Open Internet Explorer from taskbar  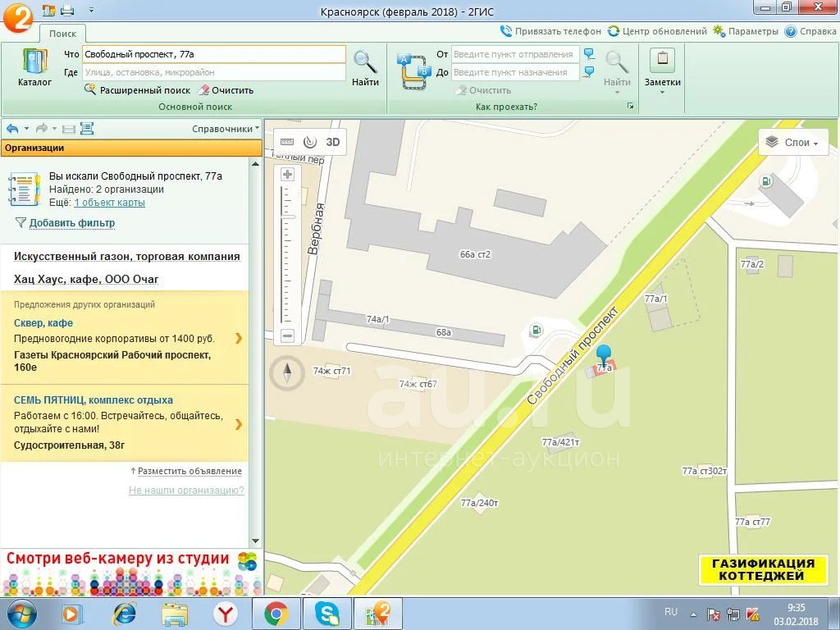(x=125, y=614)
